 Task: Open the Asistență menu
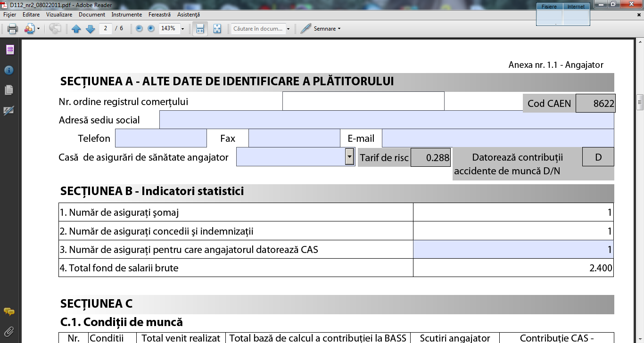[189, 15]
